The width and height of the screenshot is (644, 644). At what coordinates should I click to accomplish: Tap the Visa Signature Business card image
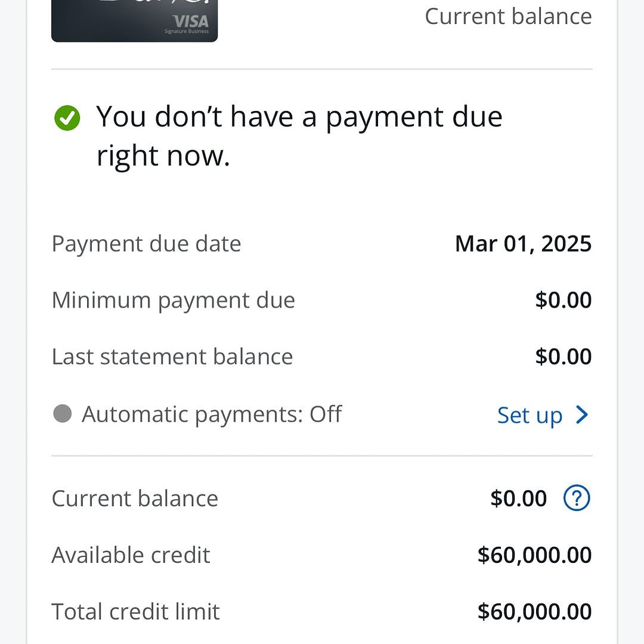pos(135,20)
